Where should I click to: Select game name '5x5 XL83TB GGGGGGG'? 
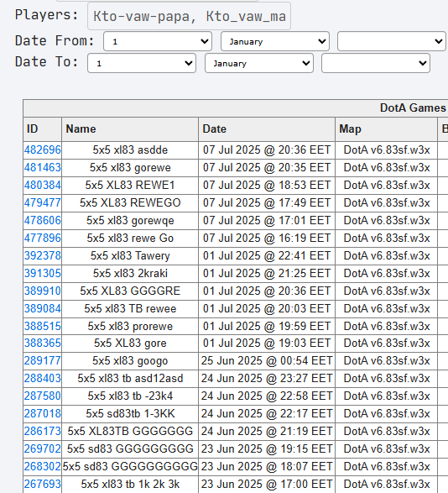point(130,431)
